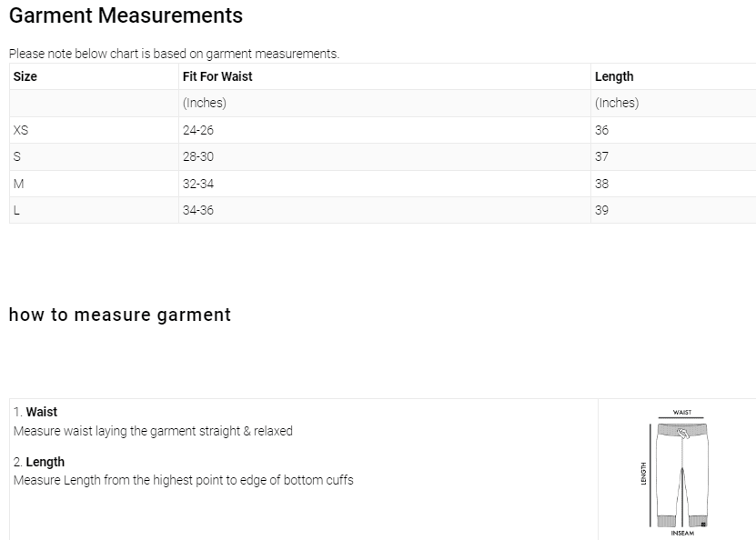Click the length value 36

tap(601, 130)
